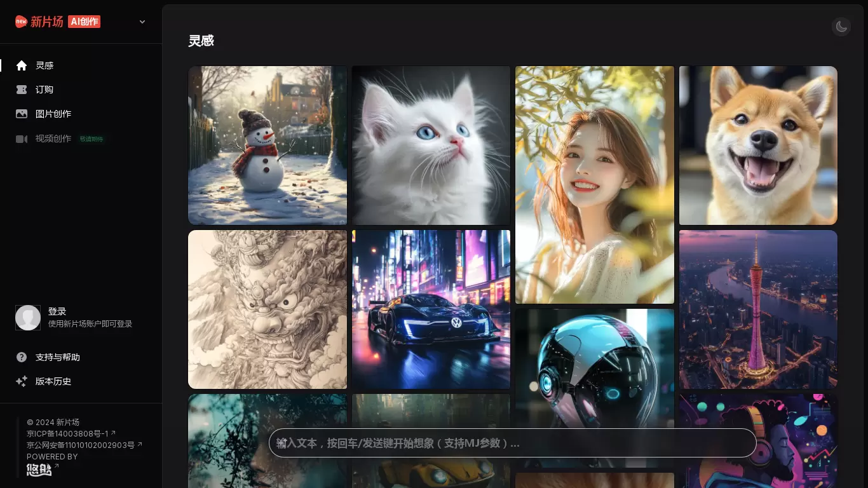The image size is (868, 488).
Task: Open the 灵感 menu item
Action: coord(44,65)
